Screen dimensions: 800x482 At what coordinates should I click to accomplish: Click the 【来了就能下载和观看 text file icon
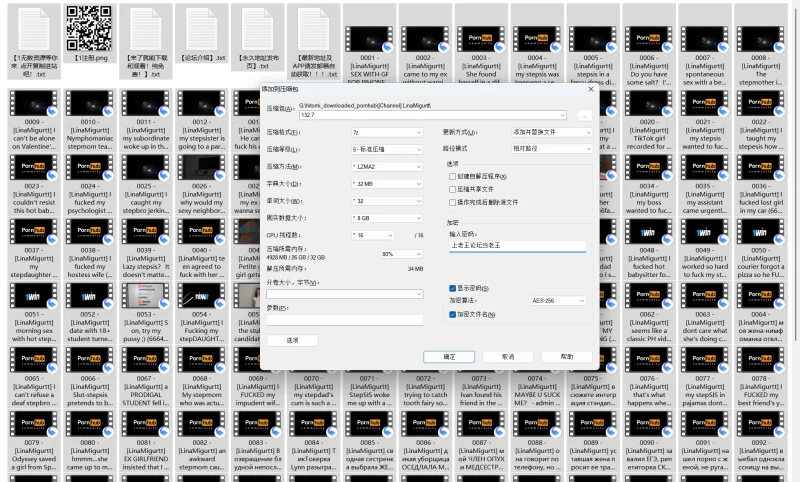[145, 28]
